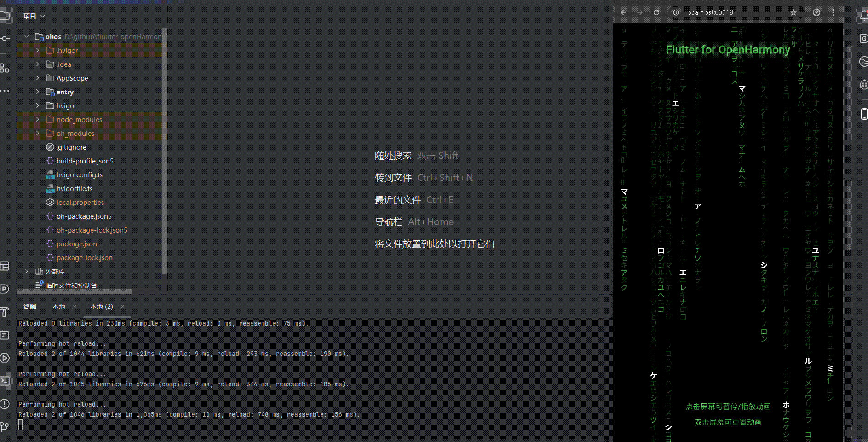Switch to the 本地 (2) terminal tab
The image size is (868, 442).
101,307
